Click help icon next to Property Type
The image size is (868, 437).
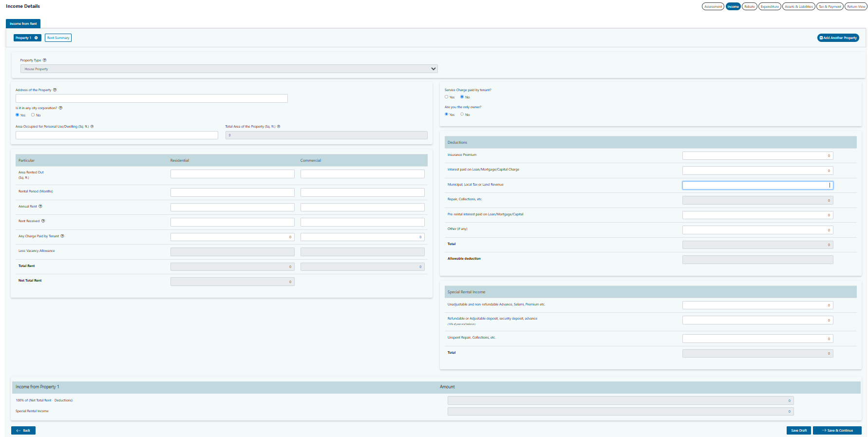click(44, 60)
